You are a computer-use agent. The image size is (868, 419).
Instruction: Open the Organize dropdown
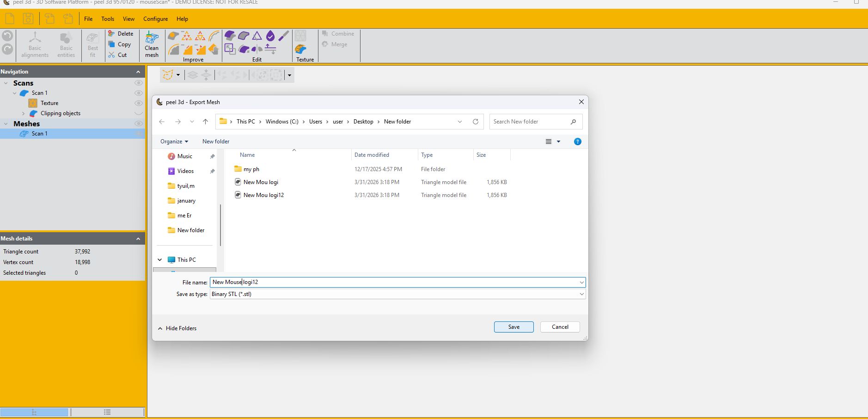pyautogui.click(x=173, y=142)
